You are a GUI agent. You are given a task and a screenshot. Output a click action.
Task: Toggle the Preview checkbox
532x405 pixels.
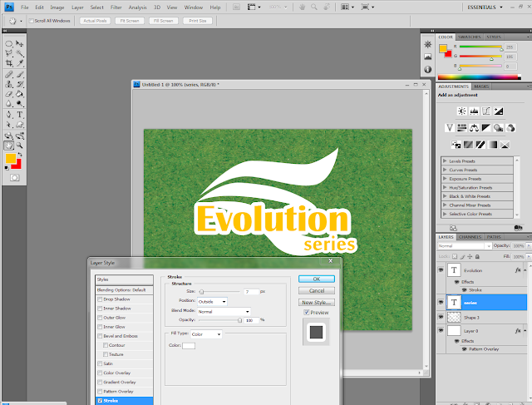307,313
